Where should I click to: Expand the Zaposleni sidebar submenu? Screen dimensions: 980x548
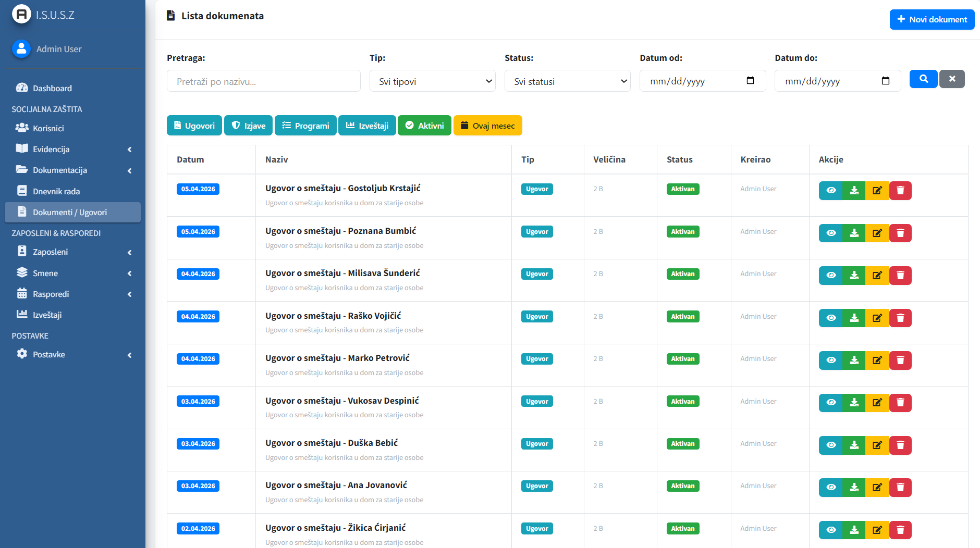73,252
